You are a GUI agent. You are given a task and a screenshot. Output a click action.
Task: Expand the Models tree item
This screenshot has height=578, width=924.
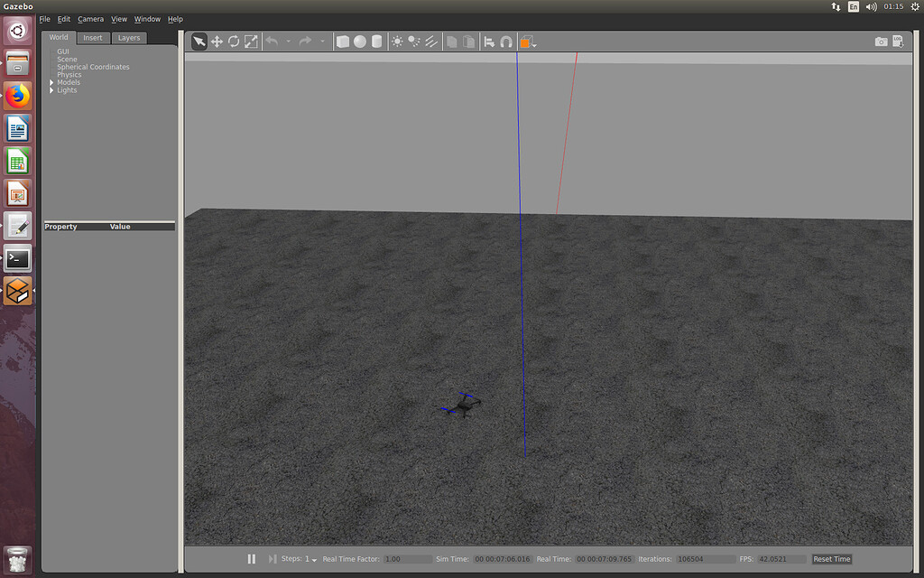(x=51, y=82)
